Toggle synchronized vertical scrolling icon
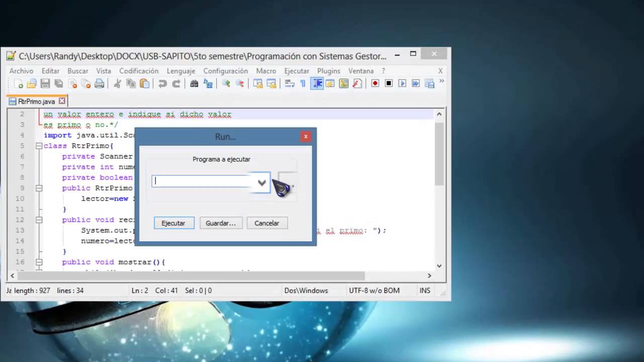The image size is (644, 362). coord(258,83)
